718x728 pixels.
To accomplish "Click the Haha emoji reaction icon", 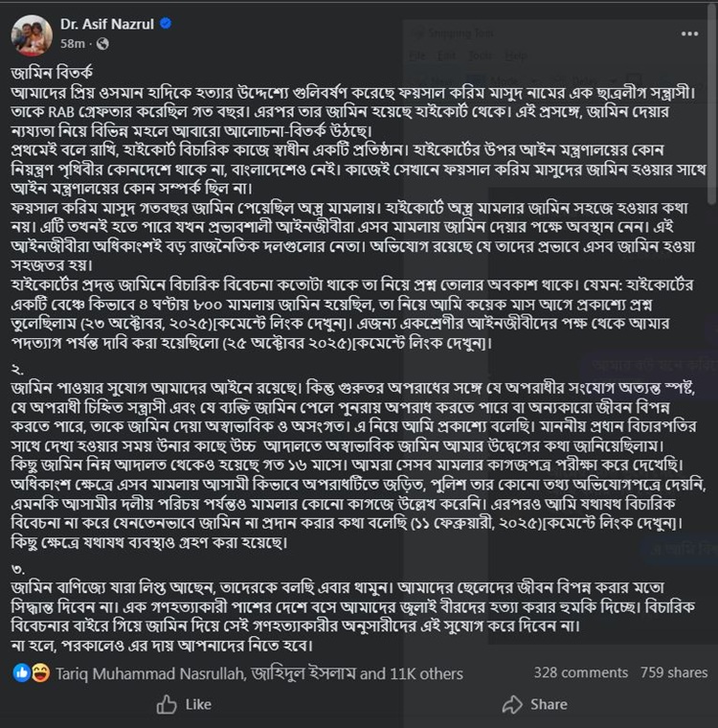I will pos(39,672).
